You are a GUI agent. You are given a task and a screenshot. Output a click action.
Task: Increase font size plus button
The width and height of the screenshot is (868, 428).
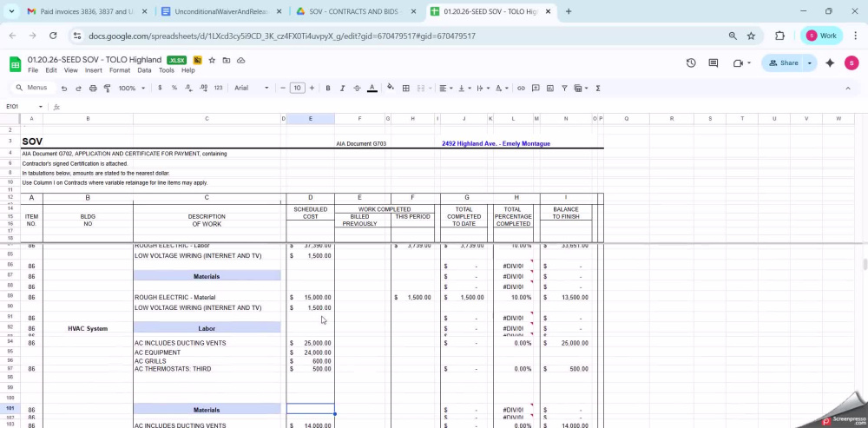(312, 88)
